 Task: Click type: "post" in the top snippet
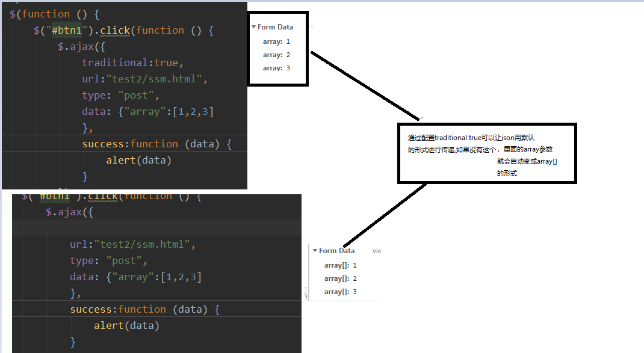point(120,95)
